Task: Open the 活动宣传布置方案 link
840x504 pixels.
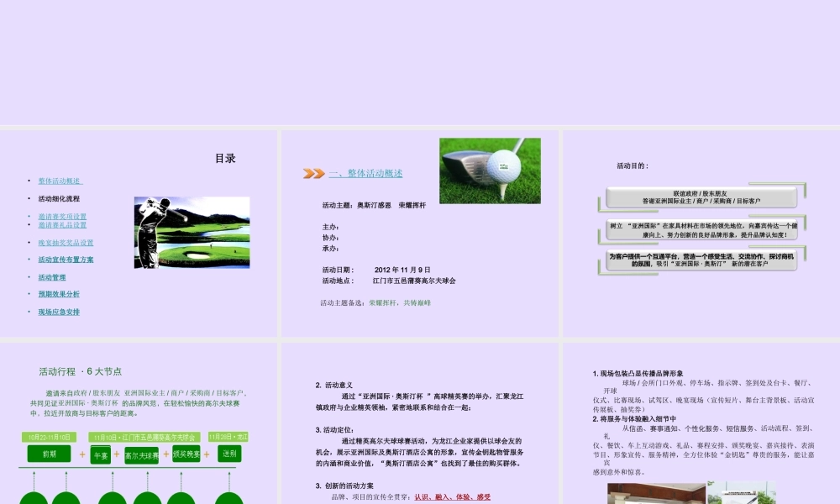Action: click(x=66, y=260)
